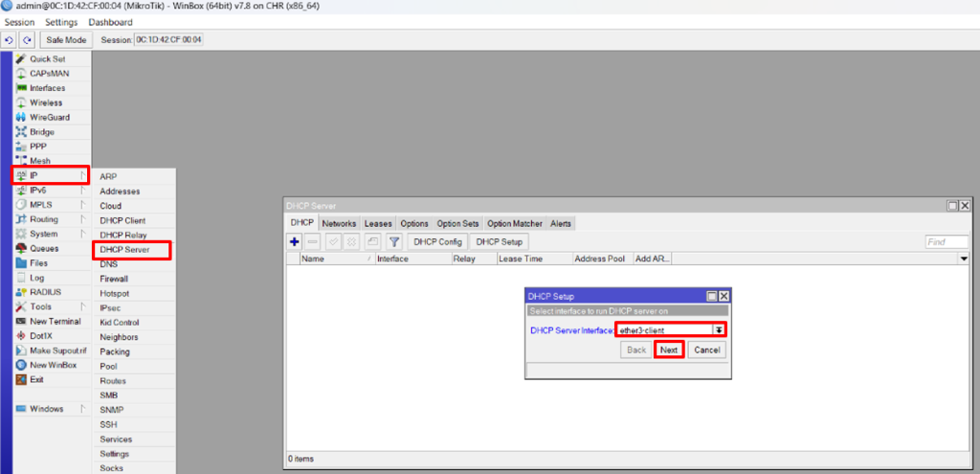Image resolution: width=980 pixels, height=474 pixels.
Task: Click the Find search field
Action: (x=947, y=242)
